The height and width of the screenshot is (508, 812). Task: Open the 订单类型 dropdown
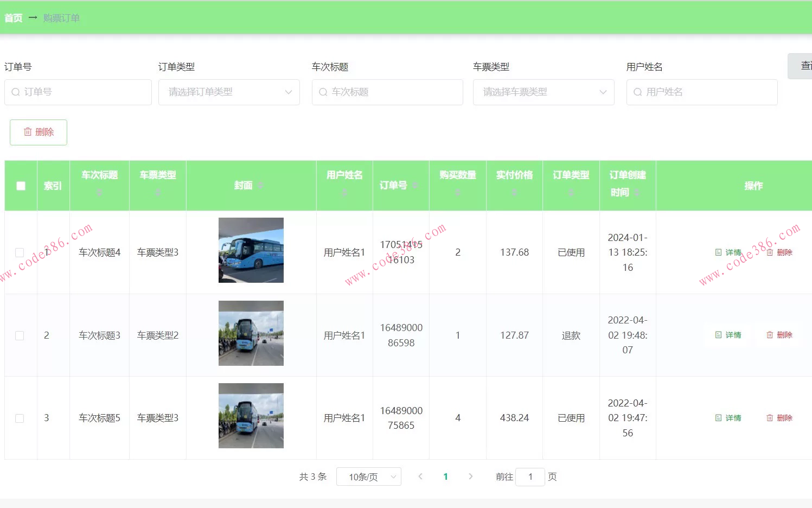click(x=229, y=92)
